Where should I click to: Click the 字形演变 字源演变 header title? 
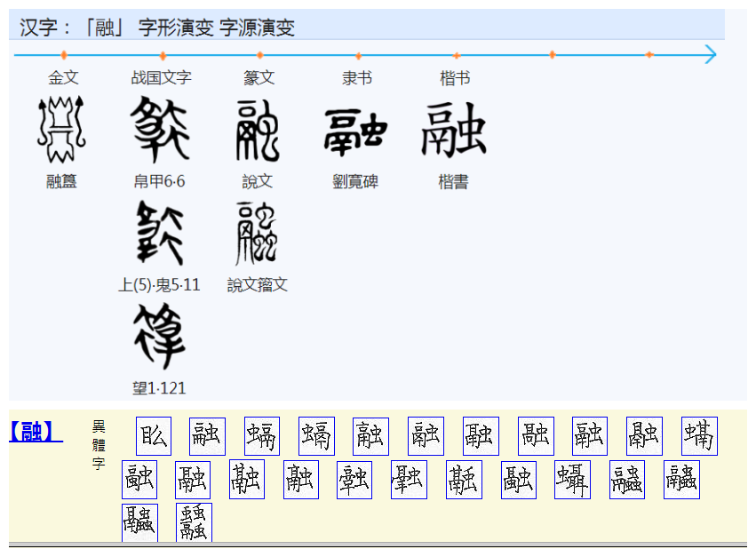[217, 27]
